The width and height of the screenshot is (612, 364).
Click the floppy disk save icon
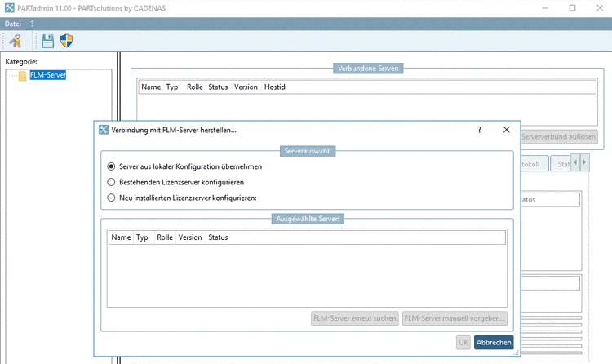coord(47,41)
